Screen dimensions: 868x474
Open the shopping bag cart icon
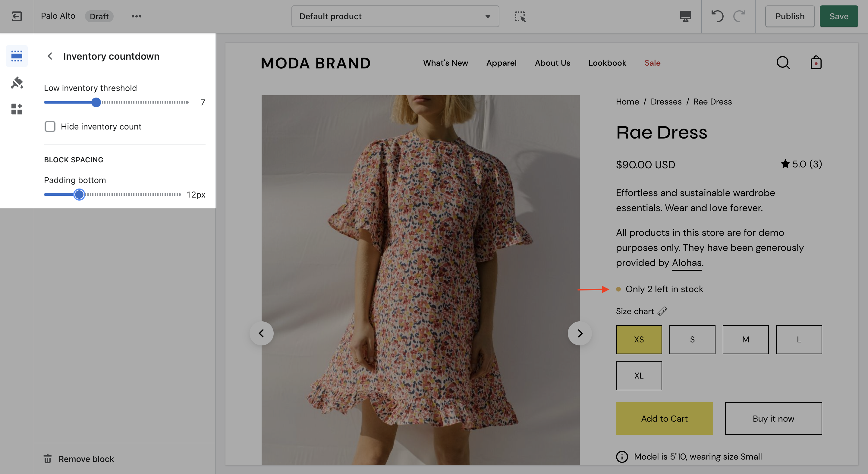pos(816,63)
